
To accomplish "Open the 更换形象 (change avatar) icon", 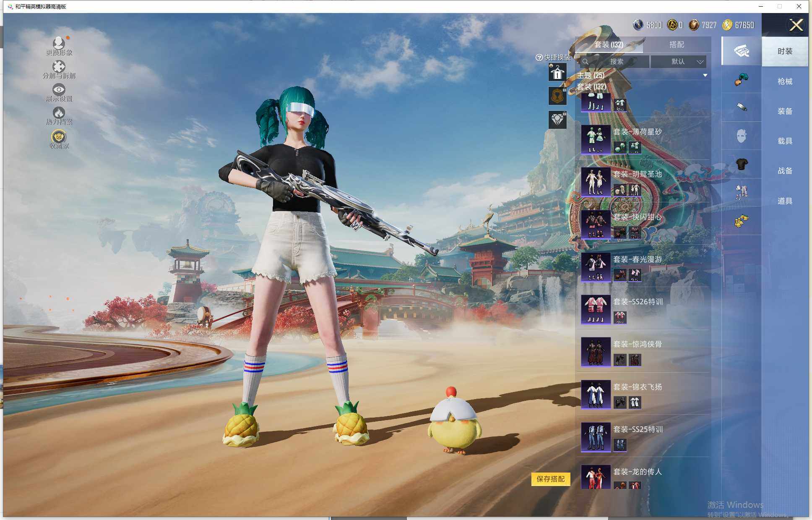I will [59, 44].
